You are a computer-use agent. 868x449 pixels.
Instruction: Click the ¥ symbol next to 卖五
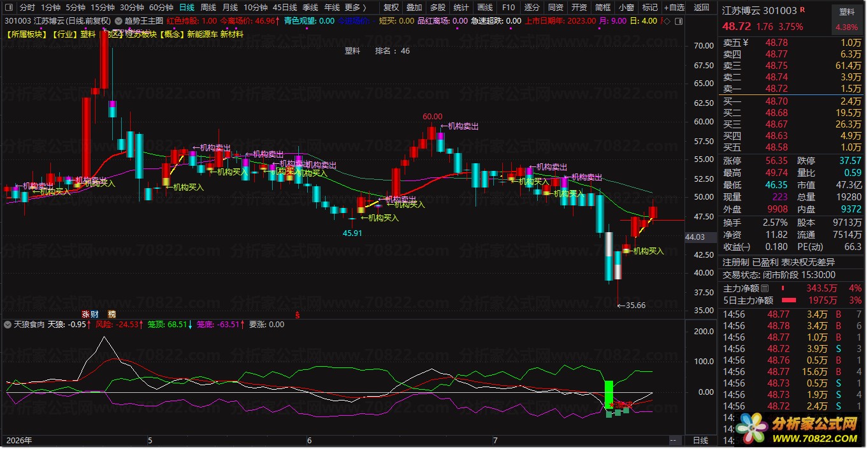(746, 43)
